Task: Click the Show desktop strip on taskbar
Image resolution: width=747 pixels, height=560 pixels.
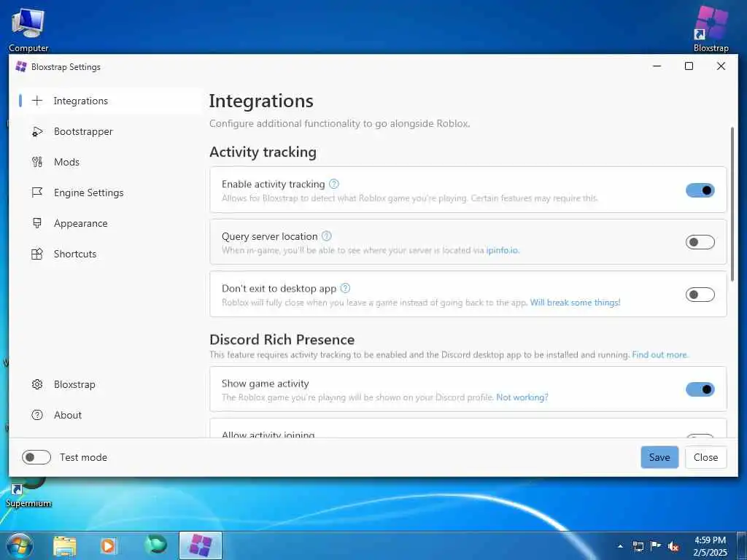Action: point(742,546)
